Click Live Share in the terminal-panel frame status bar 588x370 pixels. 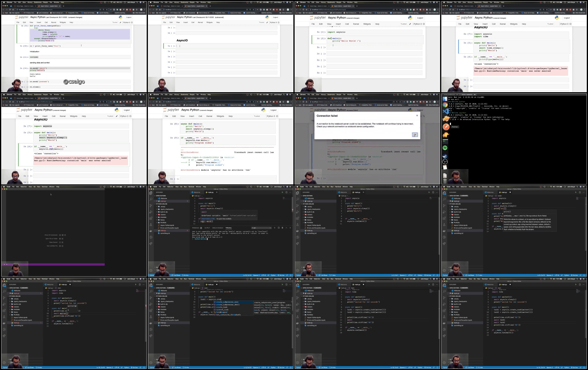(176, 275)
